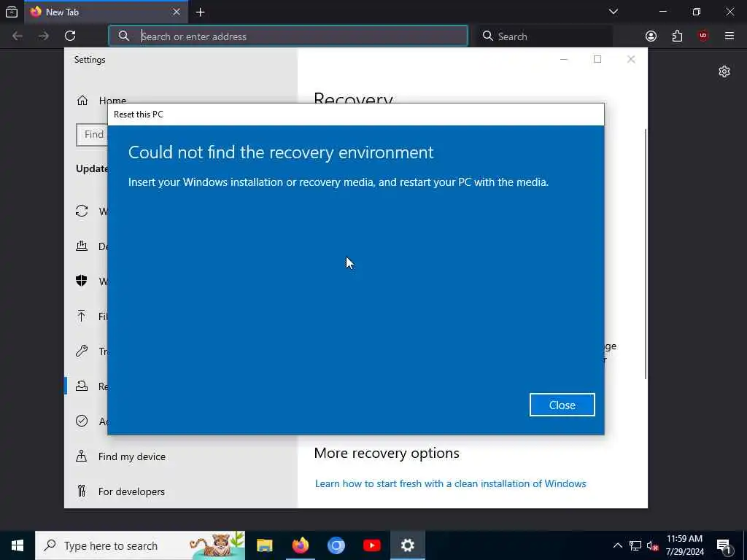Reload the current page
This screenshot has width=747, height=560.
70,36
